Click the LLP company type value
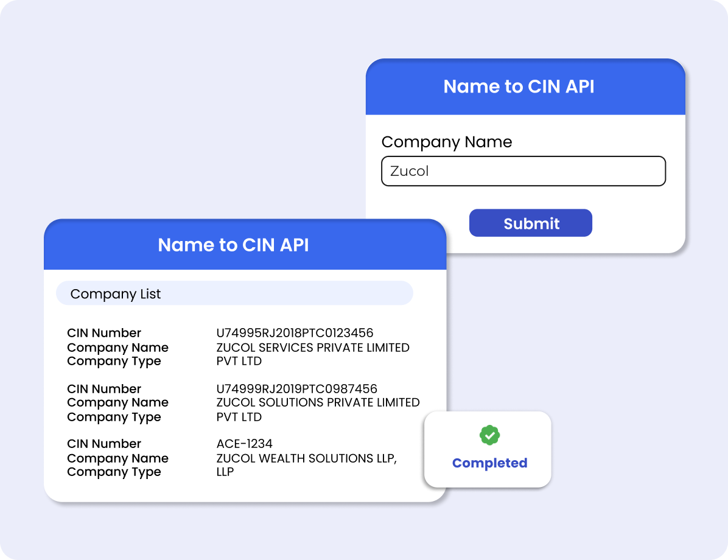The width and height of the screenshot is (728, 560). tap(225, 472)
